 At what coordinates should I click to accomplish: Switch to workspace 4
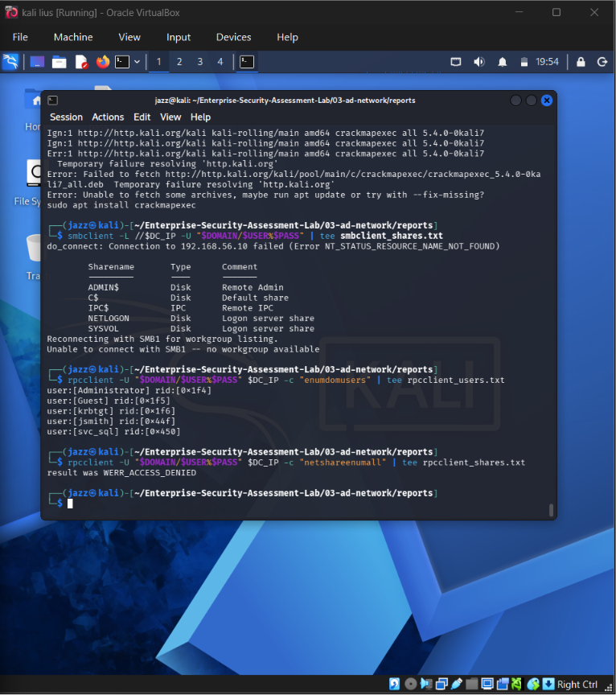coord(220,62)
